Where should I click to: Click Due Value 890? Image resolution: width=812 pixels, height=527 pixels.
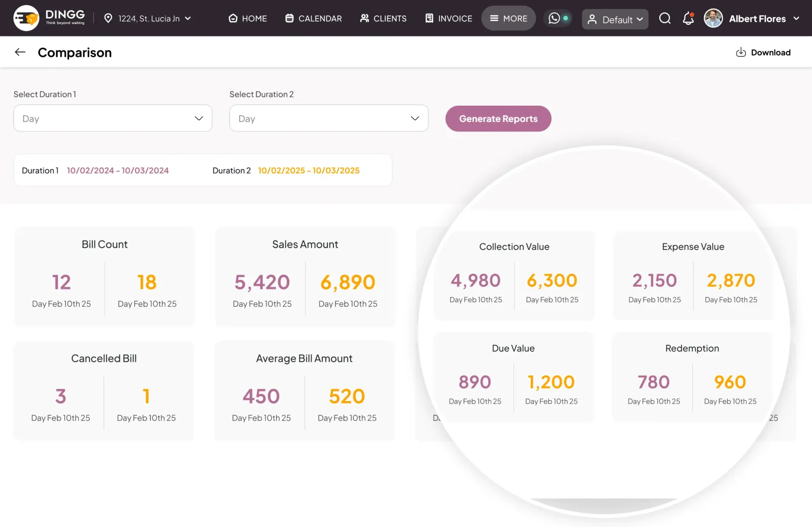pyautogui.click(x=475, y=382)
